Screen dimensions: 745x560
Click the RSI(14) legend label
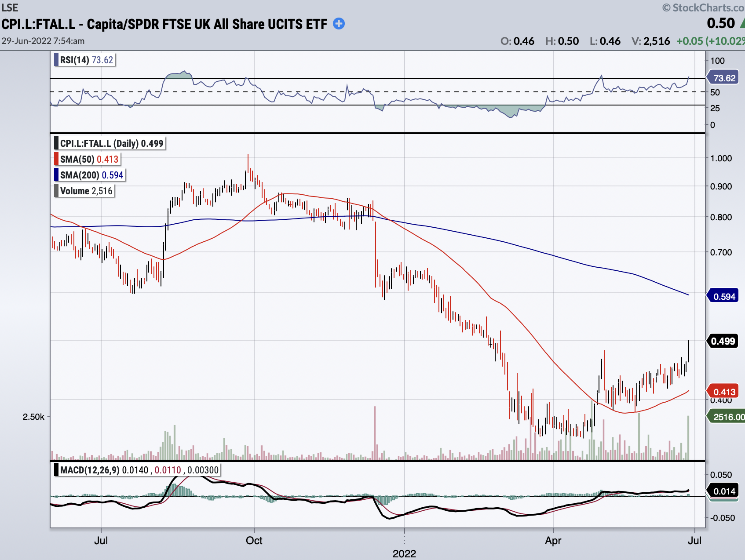[x=84, y=60]
